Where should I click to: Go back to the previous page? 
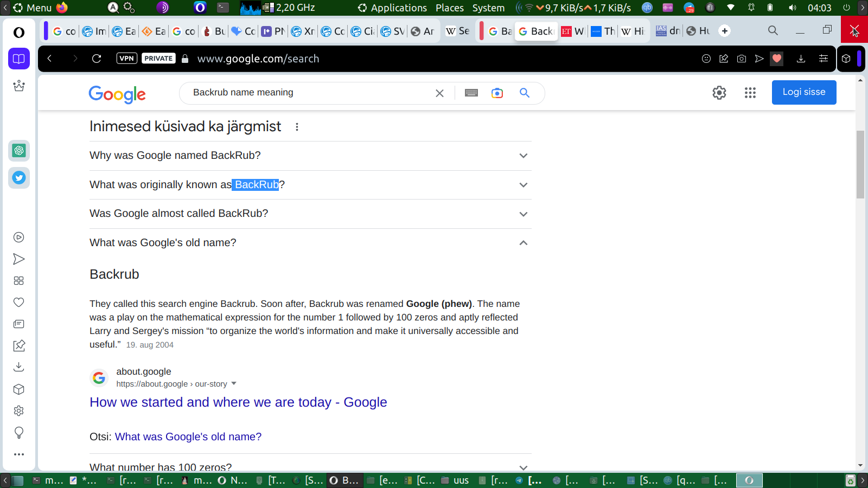[49, 59]
